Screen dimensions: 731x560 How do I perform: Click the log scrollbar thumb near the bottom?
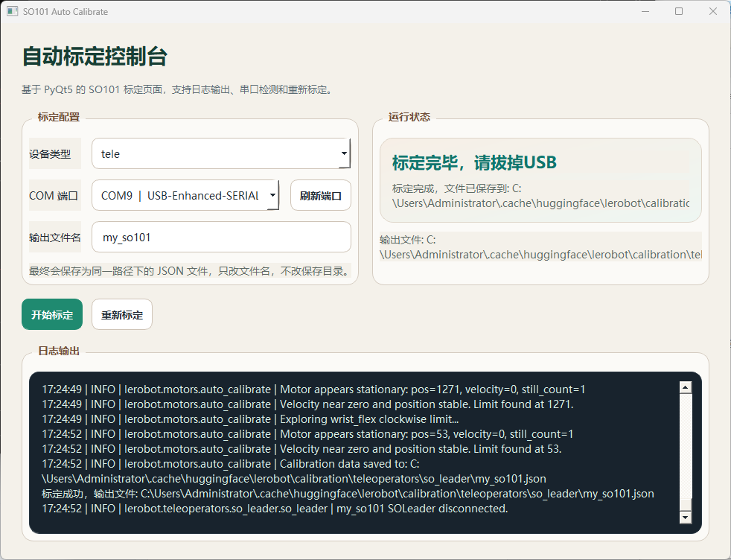686,504
